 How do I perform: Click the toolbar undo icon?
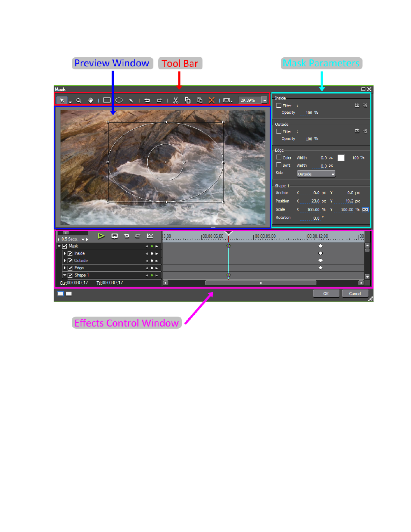147,100
